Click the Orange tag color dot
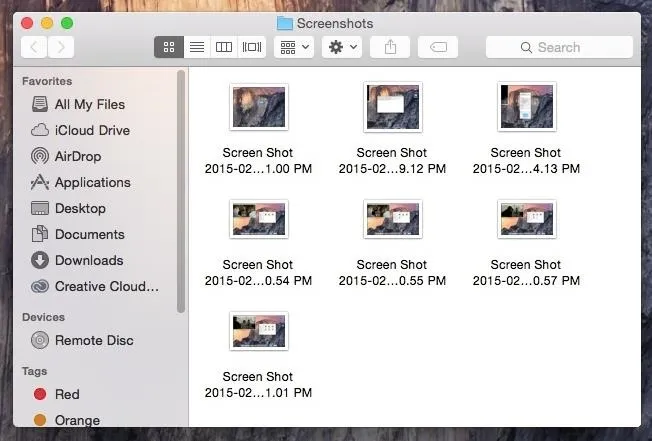The height and width of the screenshot is (441, 652). pos(40,419)
